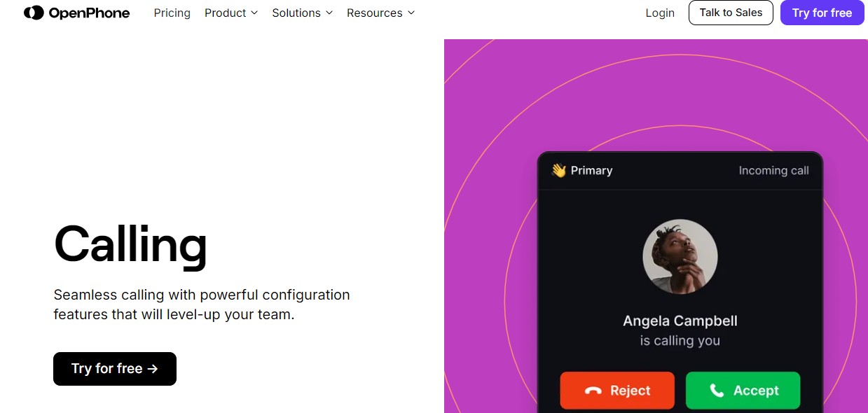Click the 'is calling you' text
This screenshot has width=868, height=413.
click(x=680, y=341)
